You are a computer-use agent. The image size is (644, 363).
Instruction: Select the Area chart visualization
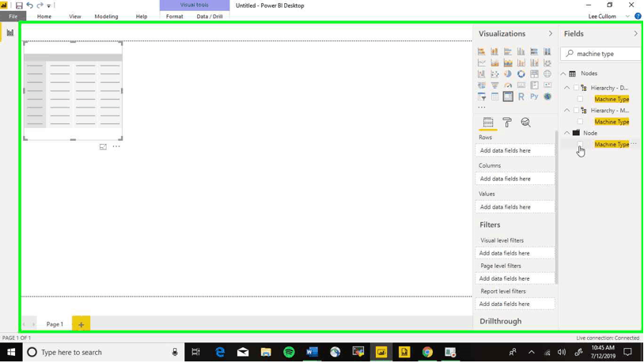point(494,62)
